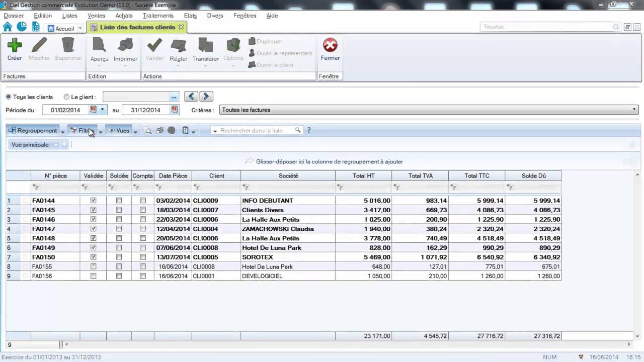Click the green Créer plus icon
Screen dimensions: 644x362
click(15, 45)
